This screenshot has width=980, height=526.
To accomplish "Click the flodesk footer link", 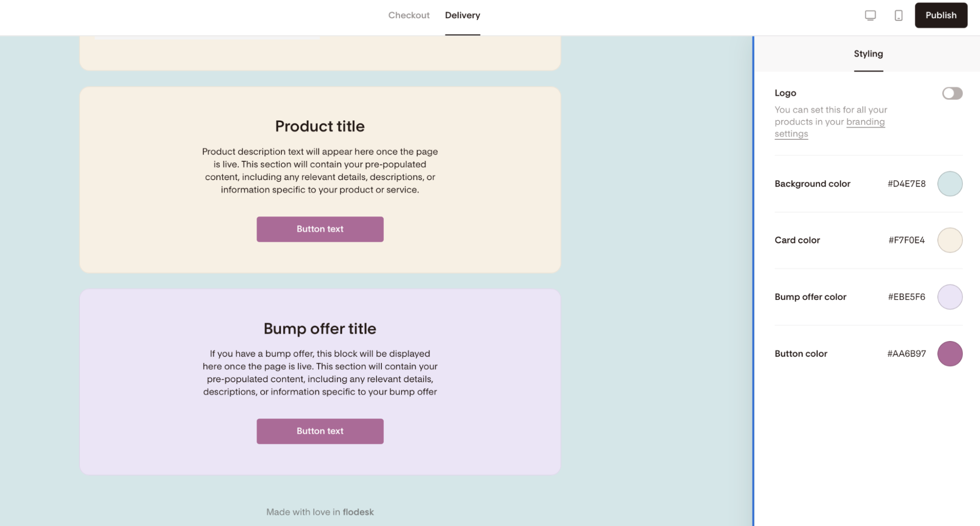I will click(x=358, y=512).
